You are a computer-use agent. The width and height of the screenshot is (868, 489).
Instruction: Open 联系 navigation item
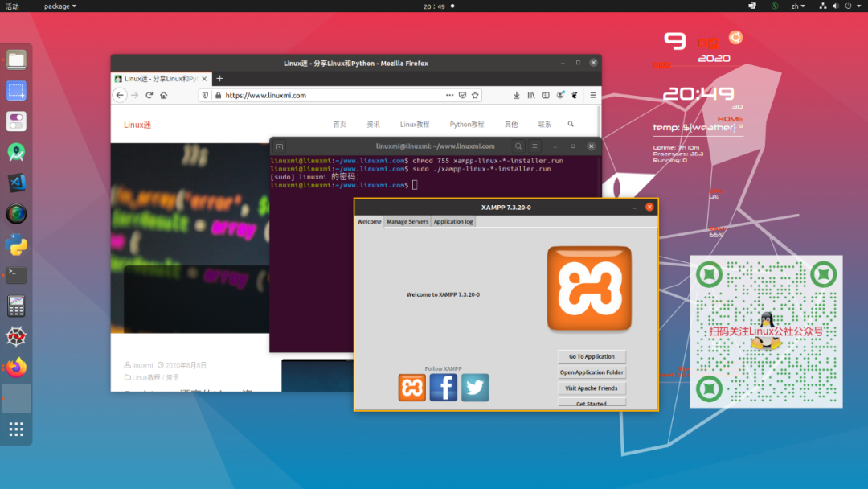click(545, 125)
